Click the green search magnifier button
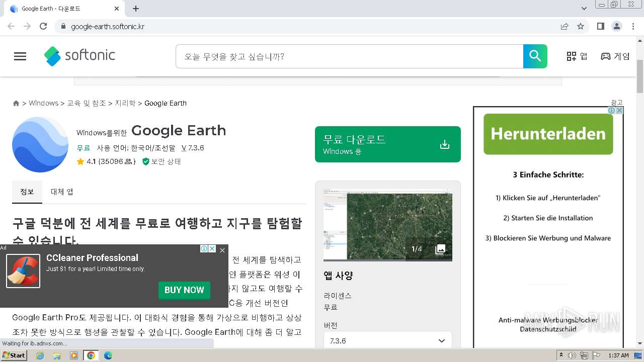This screenshot has width=644, height=362. 535,56
